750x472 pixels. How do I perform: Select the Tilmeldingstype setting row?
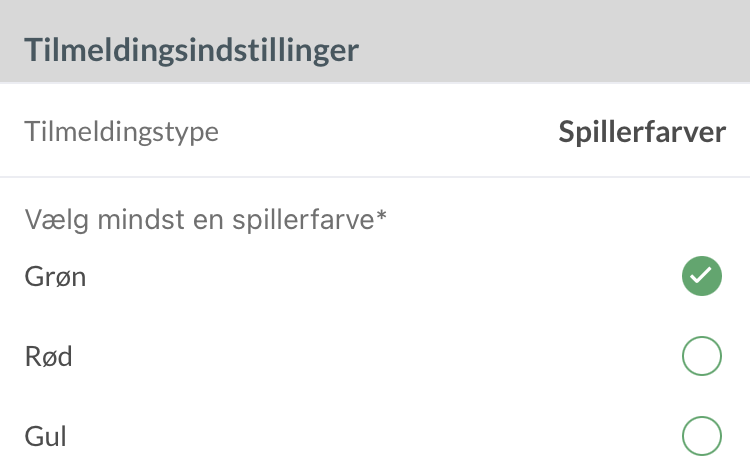tap(375, 131)
